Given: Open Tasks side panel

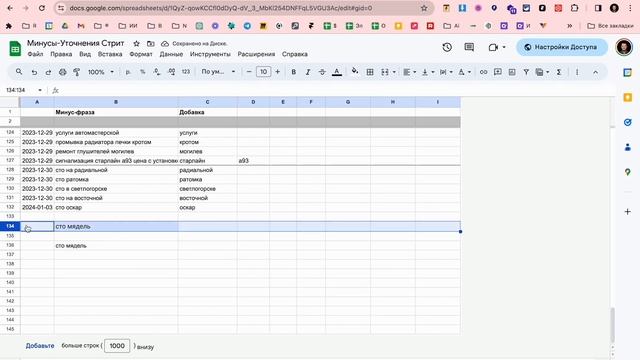Looking at the screenshot, I should 628,122.
